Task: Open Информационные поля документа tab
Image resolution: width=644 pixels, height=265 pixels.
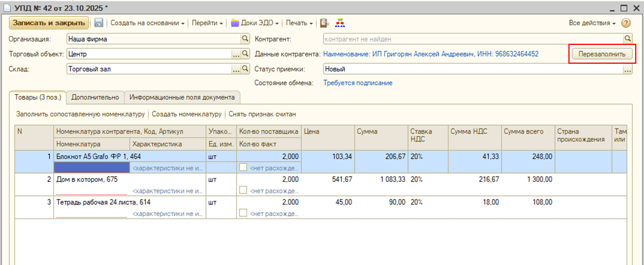Action: pyautogui.click(x=182, y=98)
